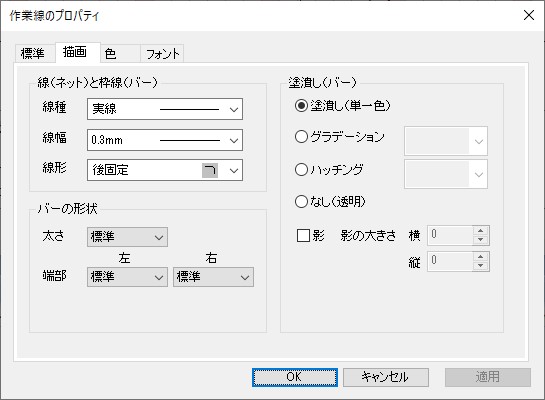Open the left 端部 dropdown
The width and height of the screenshot is (545, 400).
pos(127,277)
